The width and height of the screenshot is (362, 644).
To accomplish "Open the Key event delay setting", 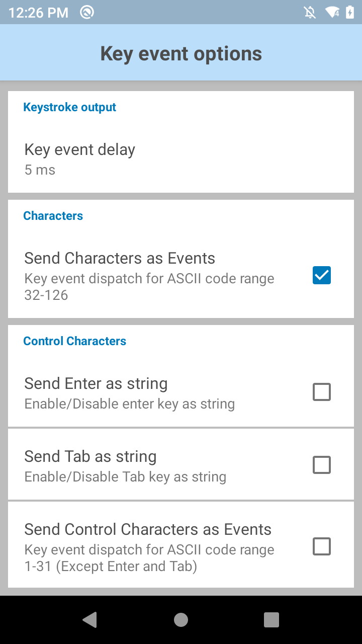I will point(80,149).
